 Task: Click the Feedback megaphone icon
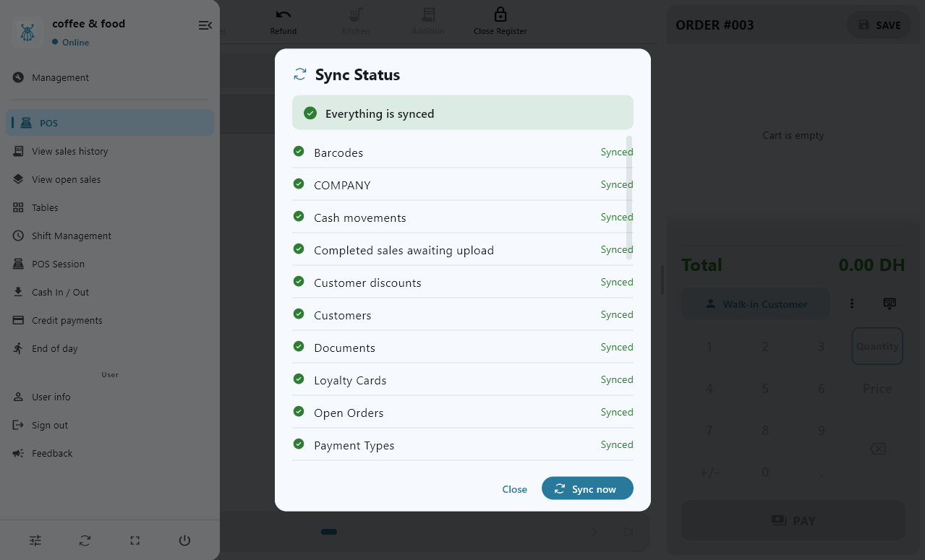[18, 453]
